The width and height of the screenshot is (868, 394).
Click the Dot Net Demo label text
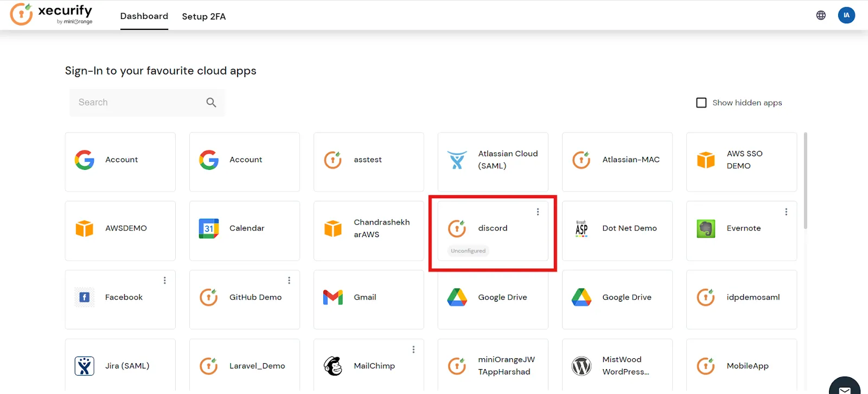629,228
